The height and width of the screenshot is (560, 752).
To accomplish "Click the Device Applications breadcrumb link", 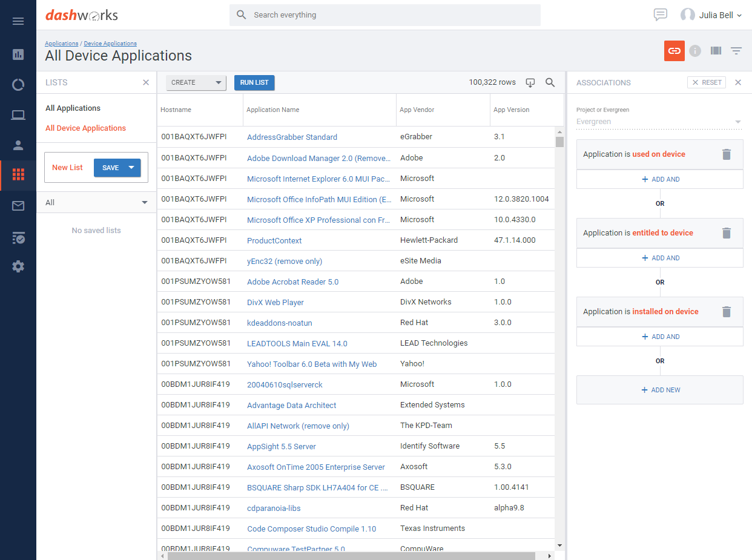I will [110, 44].
